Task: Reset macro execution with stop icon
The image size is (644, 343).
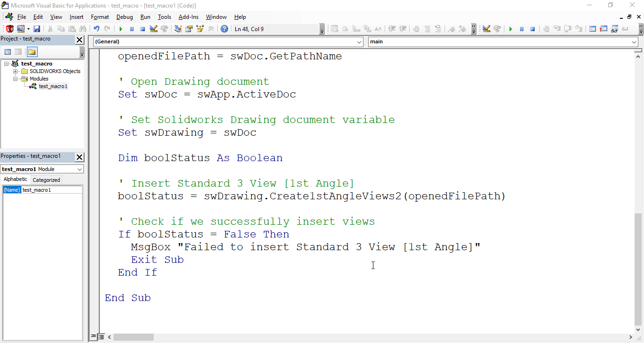Action: coord(143,28)
